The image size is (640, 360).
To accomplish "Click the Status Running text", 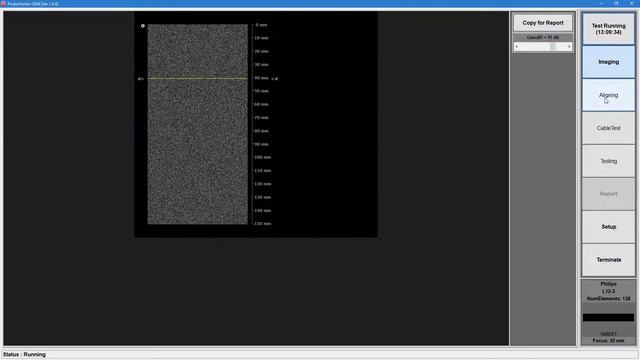I will (24, 354).
